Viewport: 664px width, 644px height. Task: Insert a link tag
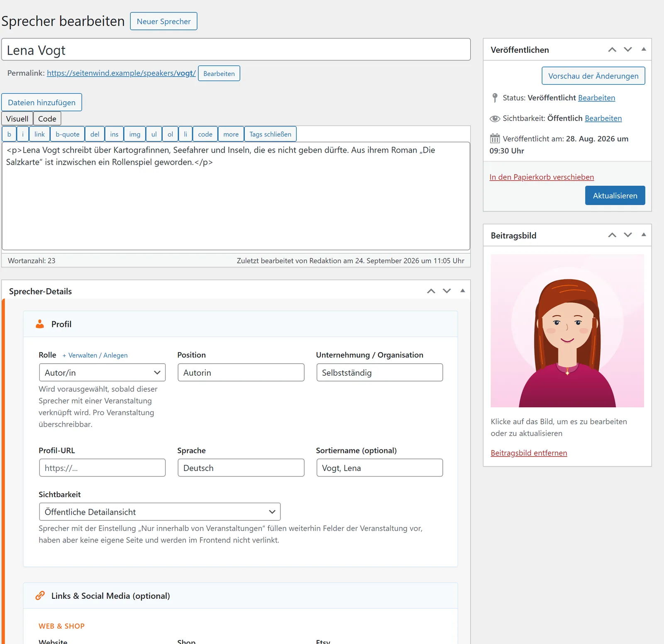pyautogui.click(x=39, y=134)
